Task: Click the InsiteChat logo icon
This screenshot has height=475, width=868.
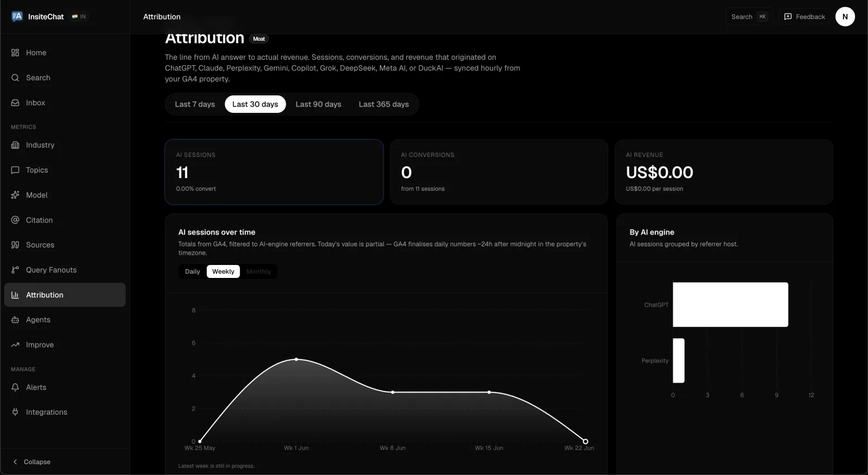Action: point(17,16)
